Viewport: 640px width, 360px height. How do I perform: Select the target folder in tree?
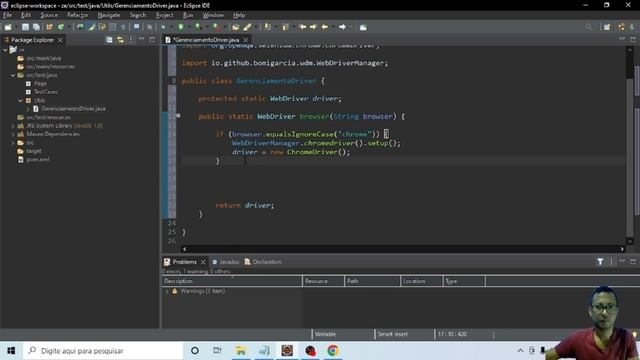(x=34, y=151)
